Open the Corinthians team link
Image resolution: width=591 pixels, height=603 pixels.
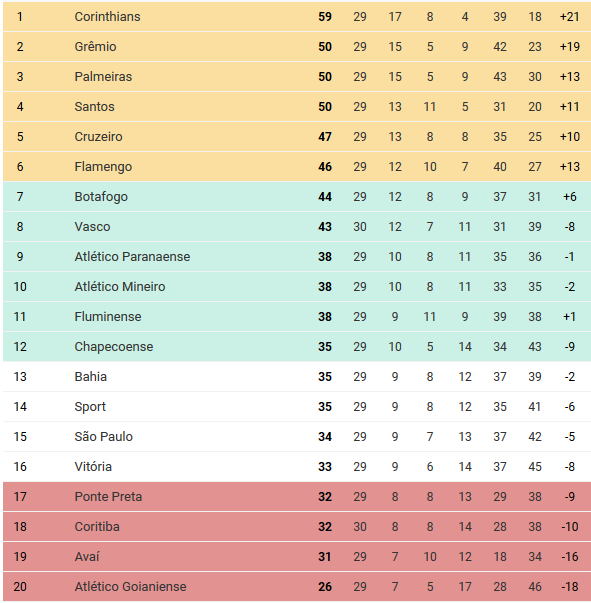[107, 17]
